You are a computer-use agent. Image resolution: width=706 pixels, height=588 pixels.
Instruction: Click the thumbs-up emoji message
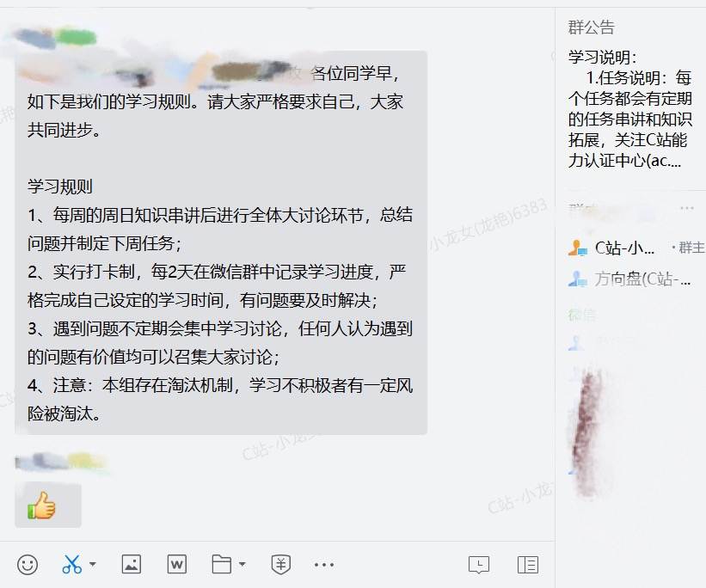click(x=48, y=505)
